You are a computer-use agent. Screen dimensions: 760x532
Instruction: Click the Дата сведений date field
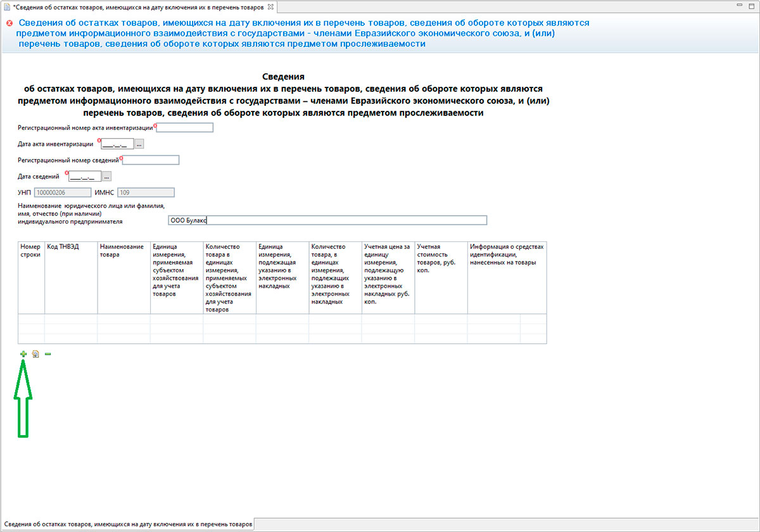(x=85, y=177)
